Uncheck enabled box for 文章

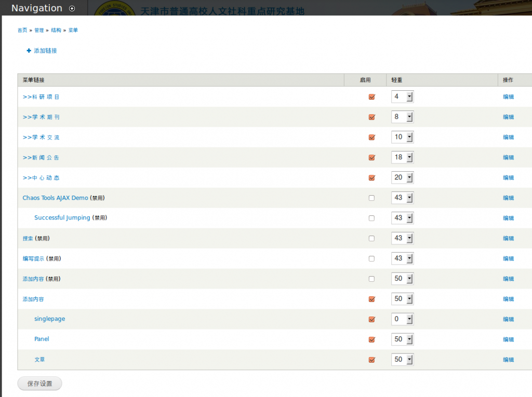[372, 360]
